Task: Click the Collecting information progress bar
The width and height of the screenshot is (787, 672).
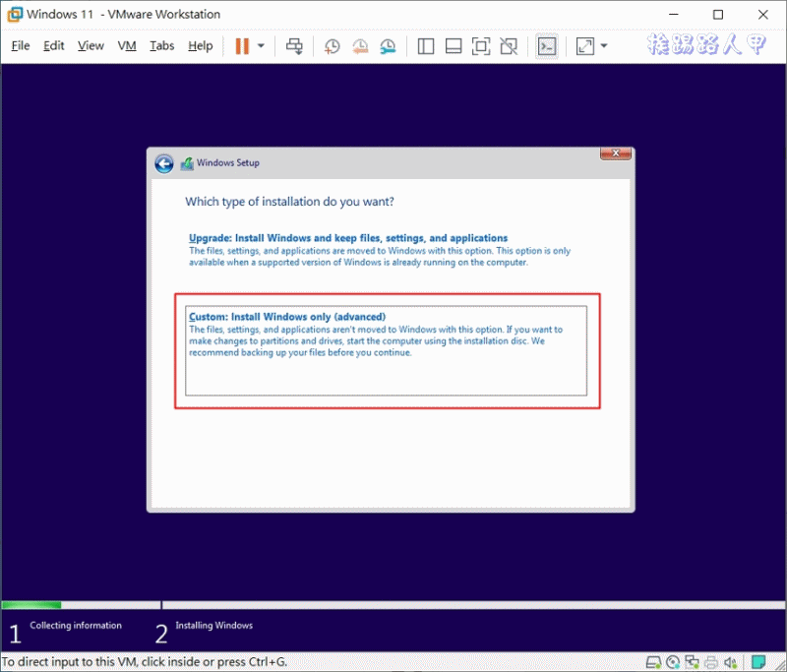Action: (x=79, y=604)
